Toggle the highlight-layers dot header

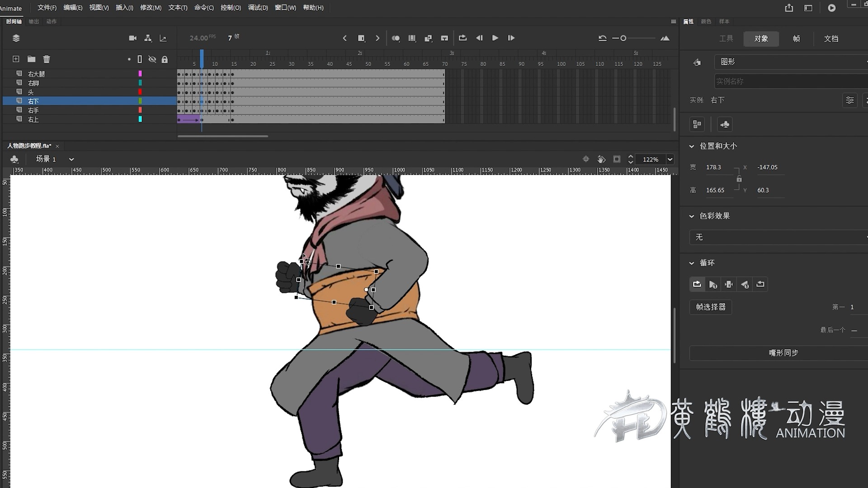(x=129, y=59)
